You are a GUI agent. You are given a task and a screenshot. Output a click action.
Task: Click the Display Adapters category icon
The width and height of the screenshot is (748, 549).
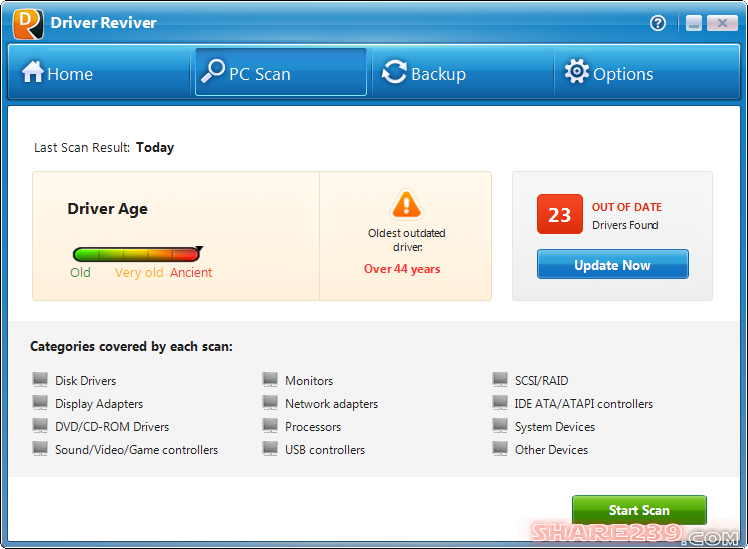pyautogui.click(x=40, y=403)
